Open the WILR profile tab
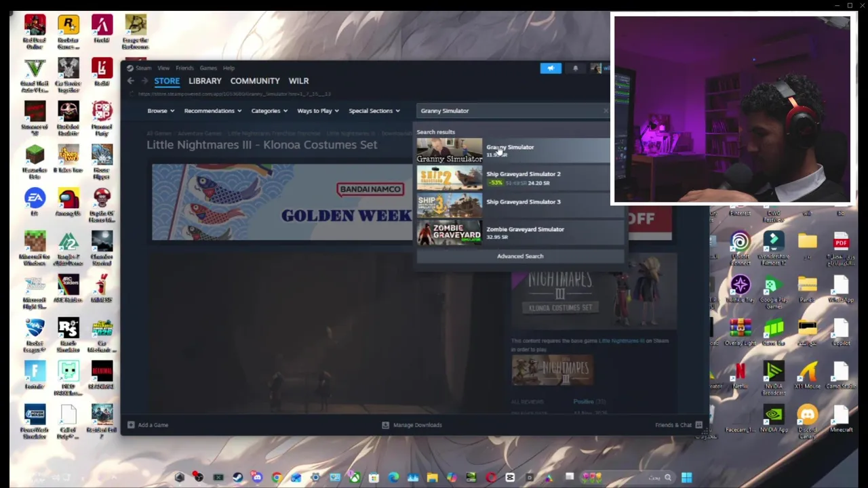 298,81
